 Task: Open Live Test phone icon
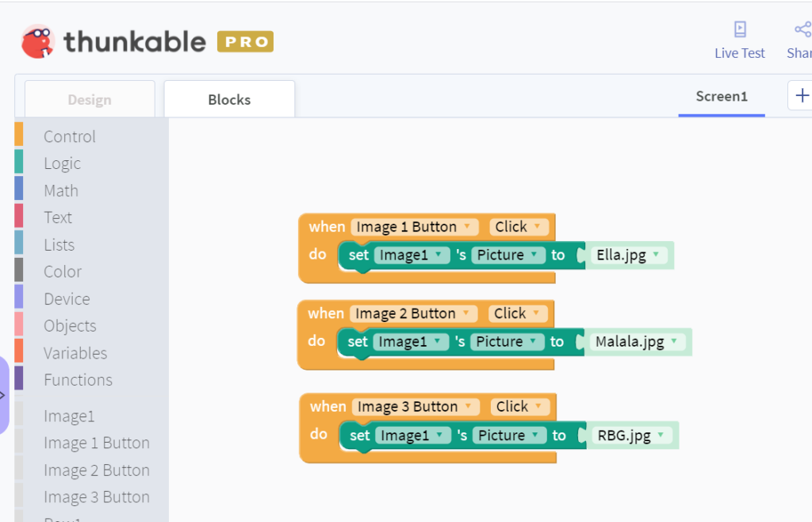[740, 29]
